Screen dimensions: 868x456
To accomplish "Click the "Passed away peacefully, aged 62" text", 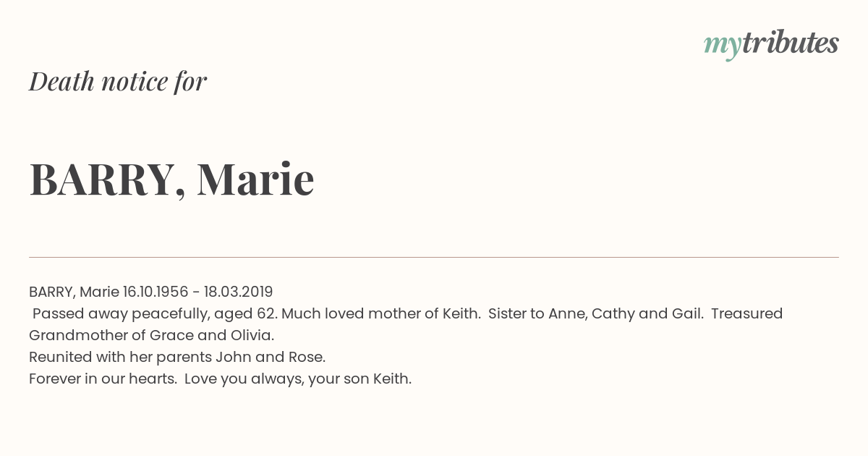I will (155, 313).
